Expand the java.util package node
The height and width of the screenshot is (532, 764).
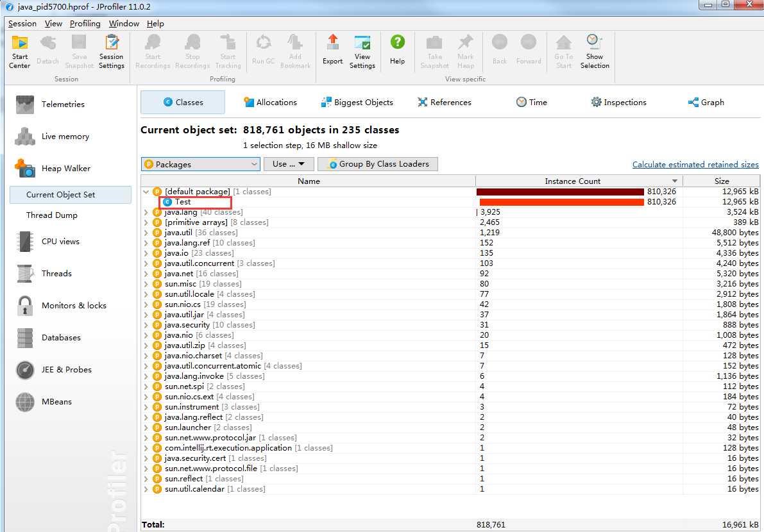(146, 233)
